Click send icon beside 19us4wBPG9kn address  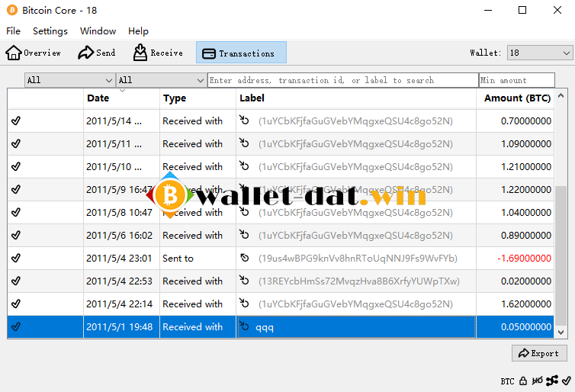click(x=244, y=258)
